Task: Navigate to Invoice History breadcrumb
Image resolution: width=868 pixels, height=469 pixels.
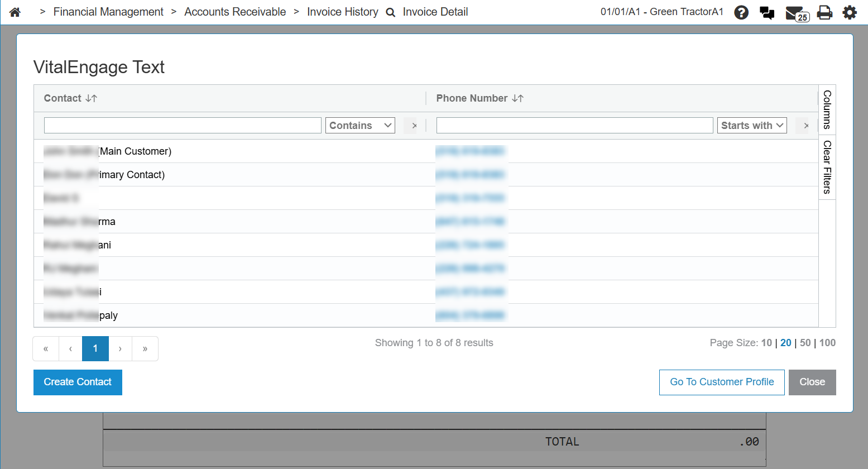Action: click(343, 12)
